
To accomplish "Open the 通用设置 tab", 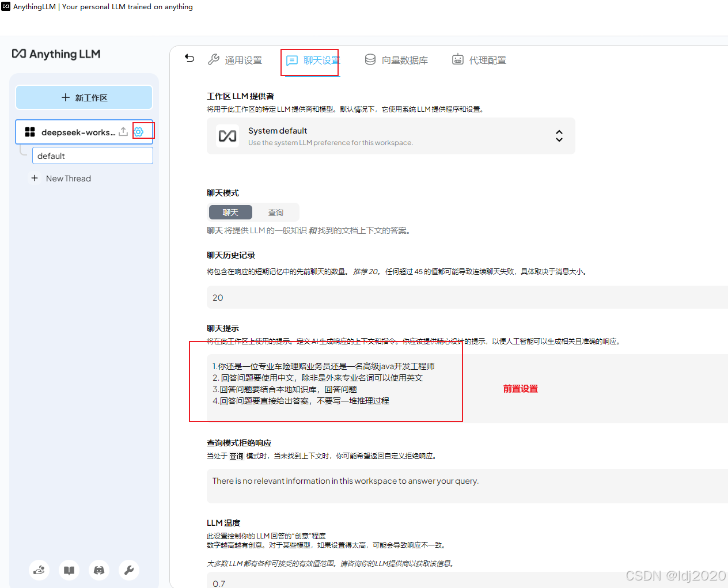I will (x=235, y=60).
